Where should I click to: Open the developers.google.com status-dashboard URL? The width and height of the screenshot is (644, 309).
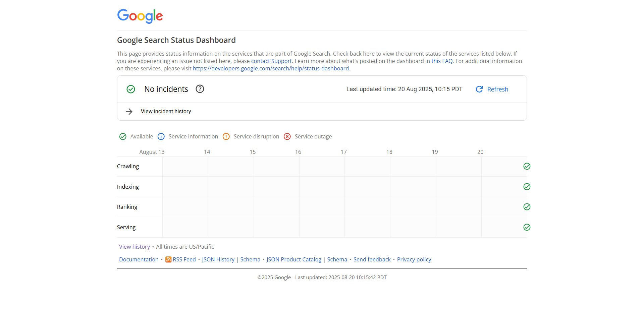click(271, 68)
